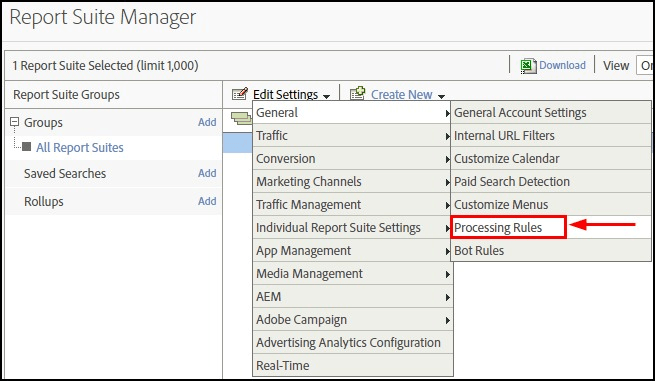Click the Adobe Campaign submenu arrow

447,320
